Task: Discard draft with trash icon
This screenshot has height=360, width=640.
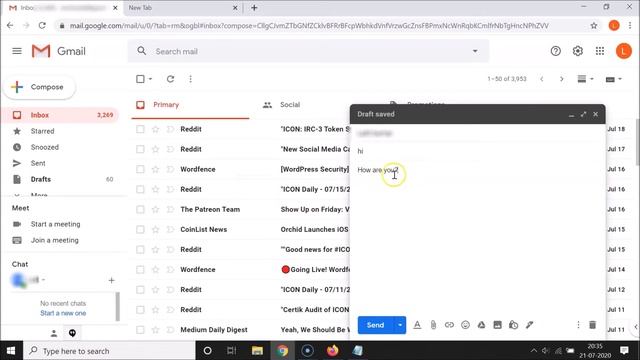Action: pyautogui.click(x=592, y=325)
